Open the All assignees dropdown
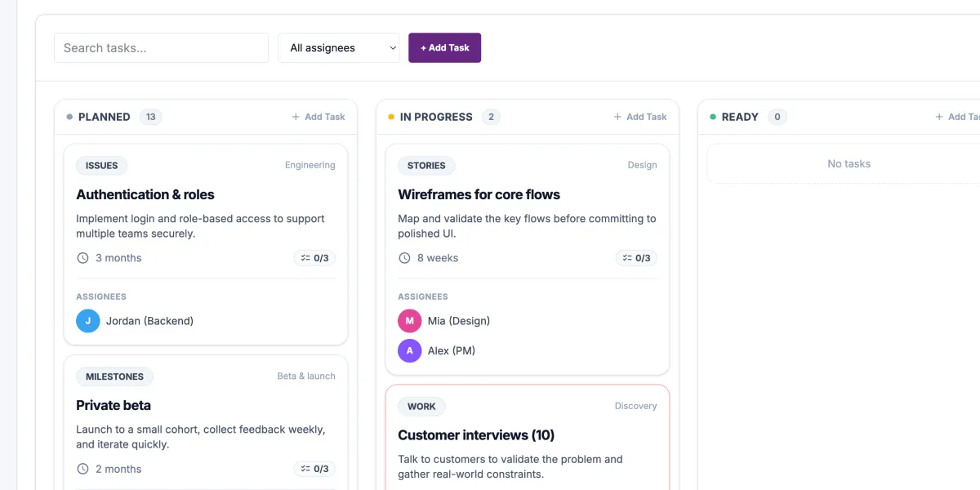 (x=338, y=47)
